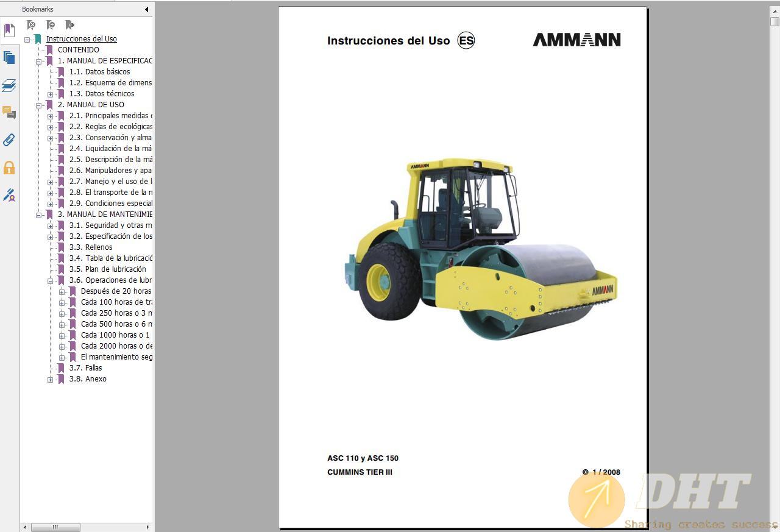
Task: Open 2.5. Descripción de la má bookmark
Action: pyautogui.click(x=111, y=160)
